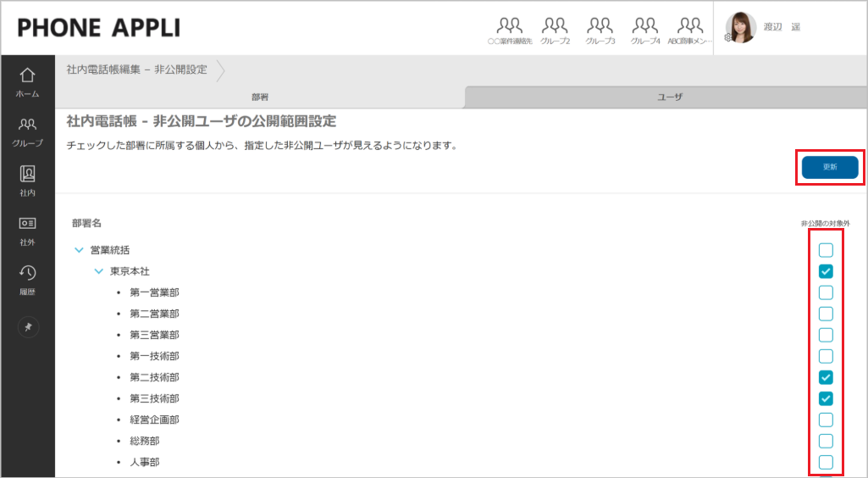The width and height of the screenshot is (868, 478).
Task: Collapse the 営業統括 tree node
Action: [x=80, y=250]
